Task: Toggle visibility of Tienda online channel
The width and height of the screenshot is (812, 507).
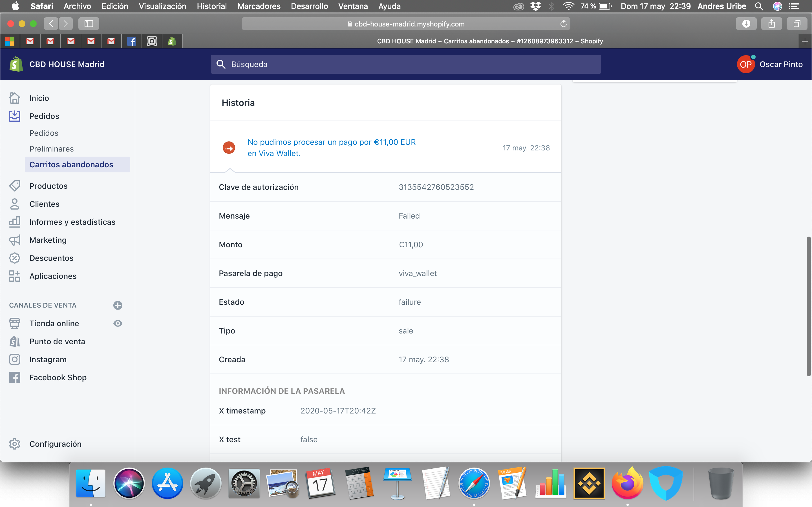Action: [118, 323]
